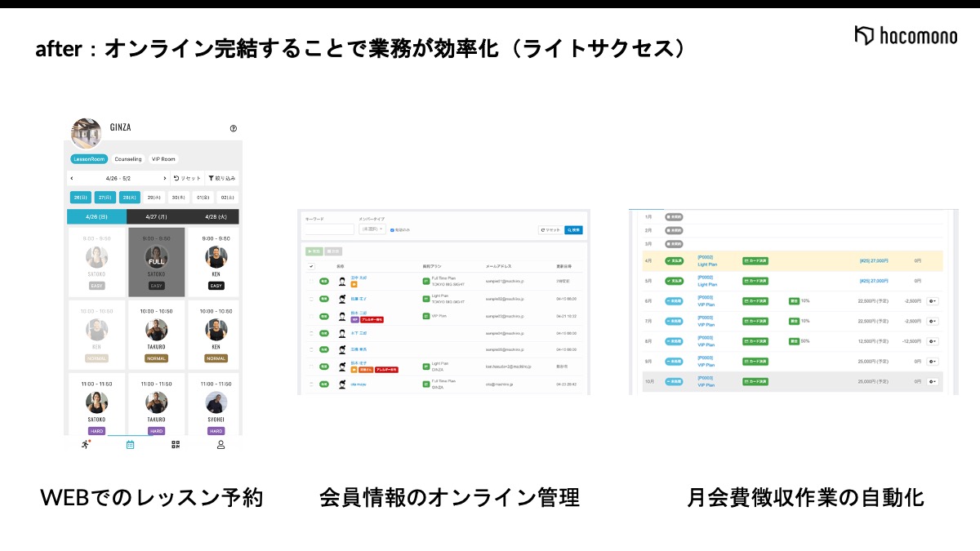The height and width of the screenshot is (551, 980).
Task: Select the 26(日) date chip
Action: tap(80, 198)
